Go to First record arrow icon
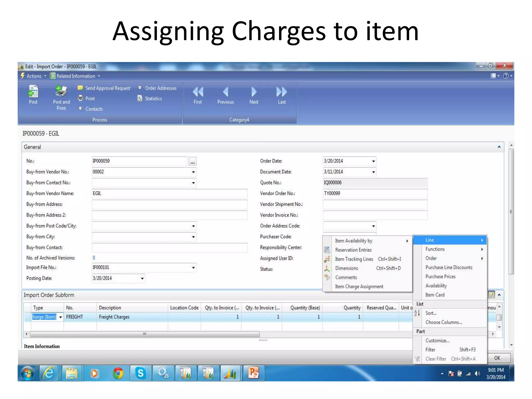Screen dimensions: 532x399 (x=198, y=92)
